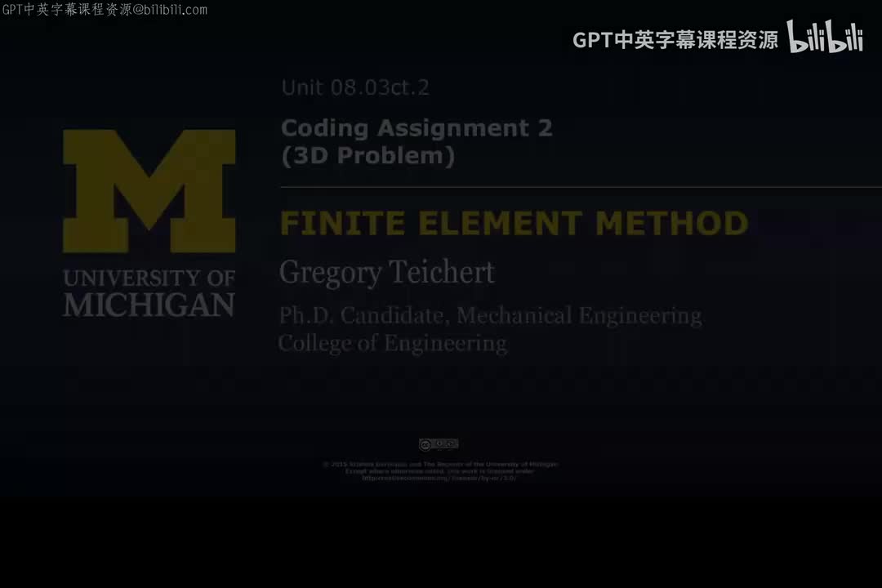882x588 pixels.
Task: Click the bilibili logo in top right
Action: [825, 37]
